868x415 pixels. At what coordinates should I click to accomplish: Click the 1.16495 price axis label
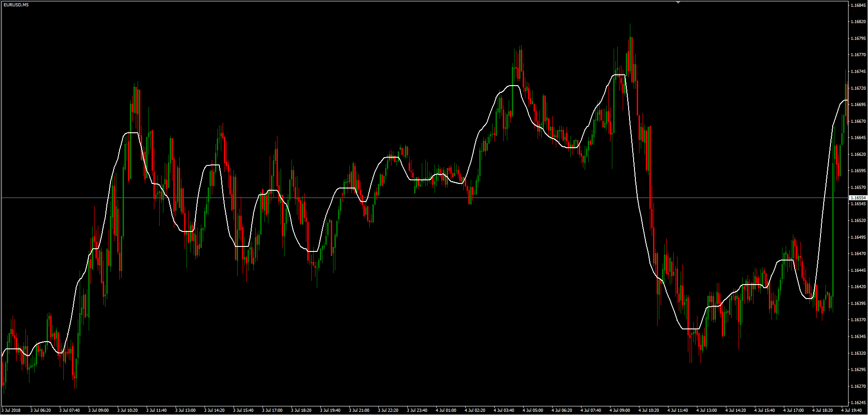click(x=858, y=237)
